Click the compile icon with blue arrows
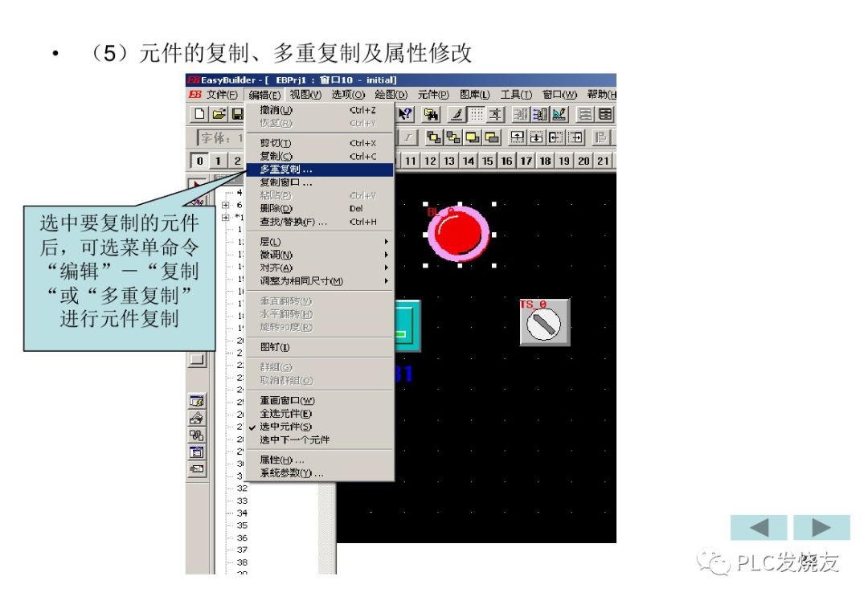 click(540, 115)
